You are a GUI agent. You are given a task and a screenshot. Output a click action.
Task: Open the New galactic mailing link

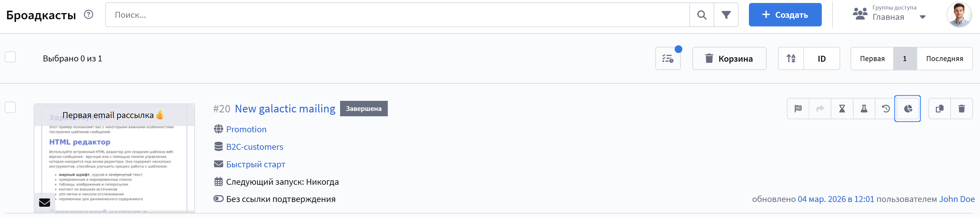(x=285, y=109)
